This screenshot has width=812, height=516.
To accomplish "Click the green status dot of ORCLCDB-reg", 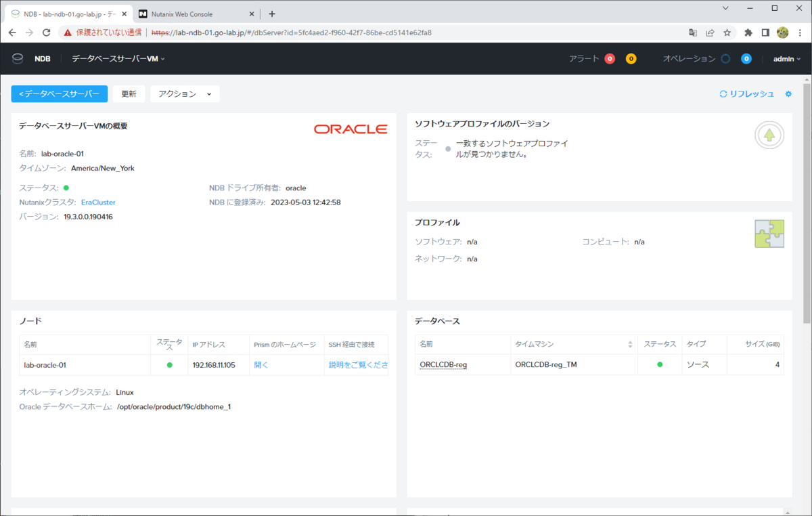I will coord(660,365).
